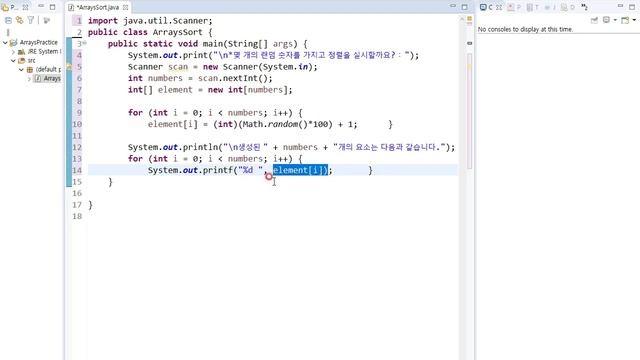
Task: Toggle code folding on line 3
Action: pos(84,43)
